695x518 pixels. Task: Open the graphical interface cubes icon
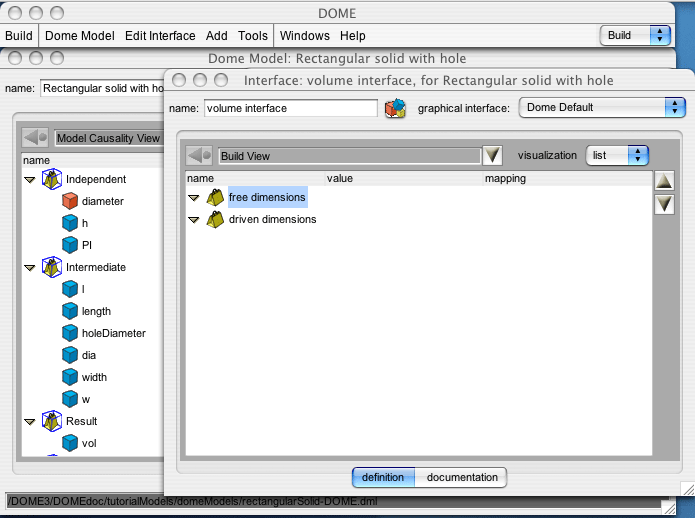coord(395,108)
